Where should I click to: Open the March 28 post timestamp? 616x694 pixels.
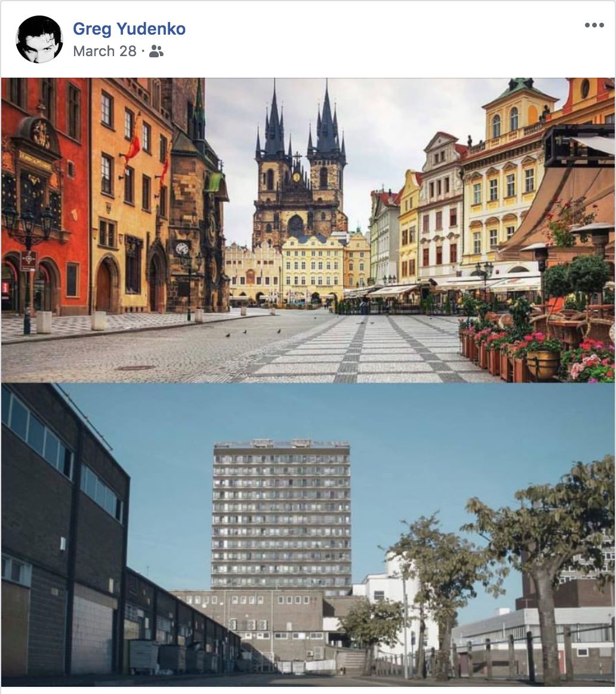tap(105, 51)
